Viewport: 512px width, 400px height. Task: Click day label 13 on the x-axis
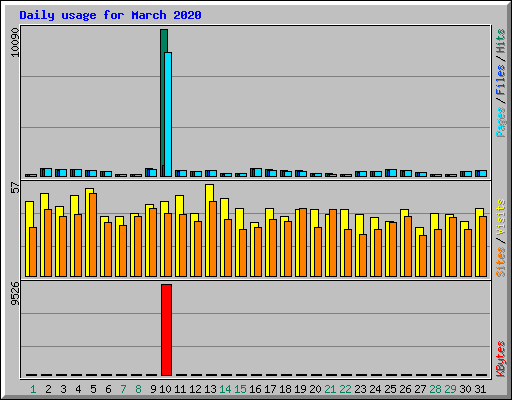pyautogui.click(x=210, y=389)
